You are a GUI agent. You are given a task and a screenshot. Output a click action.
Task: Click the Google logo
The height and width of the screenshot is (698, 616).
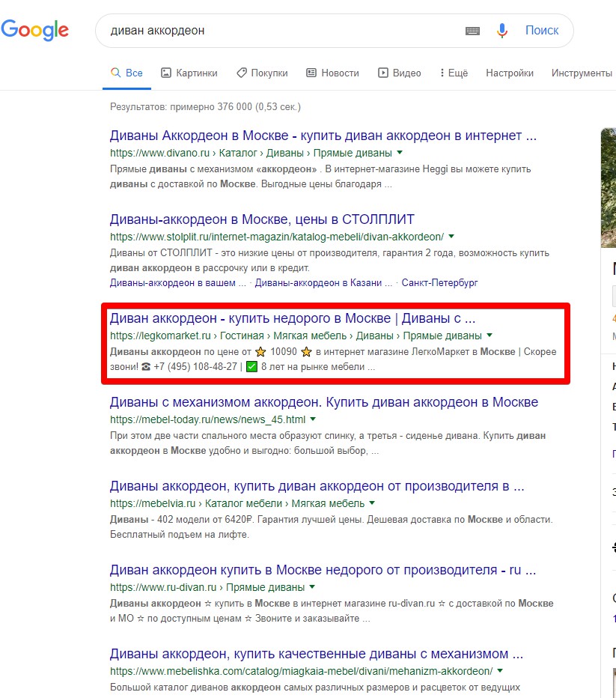34,30
